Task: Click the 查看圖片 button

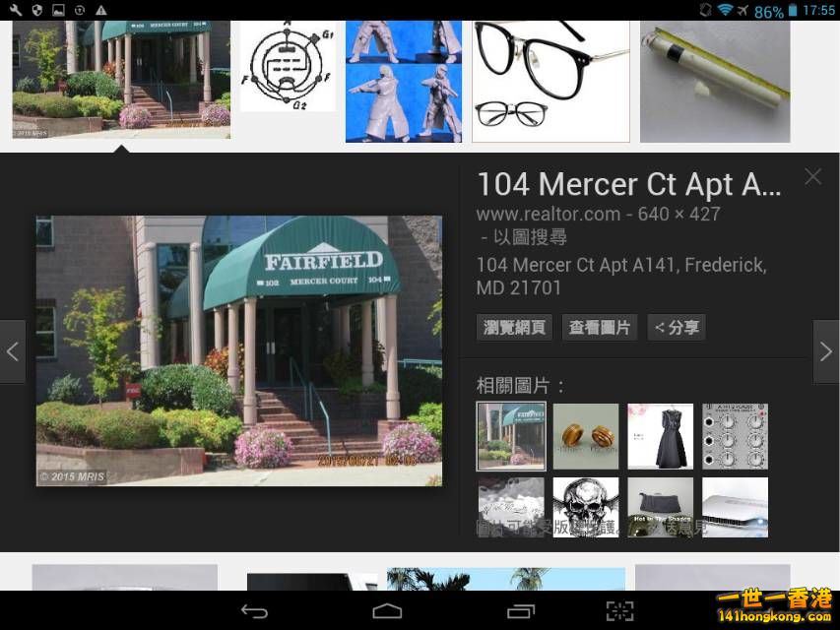Action: click(x=599, y=328)
